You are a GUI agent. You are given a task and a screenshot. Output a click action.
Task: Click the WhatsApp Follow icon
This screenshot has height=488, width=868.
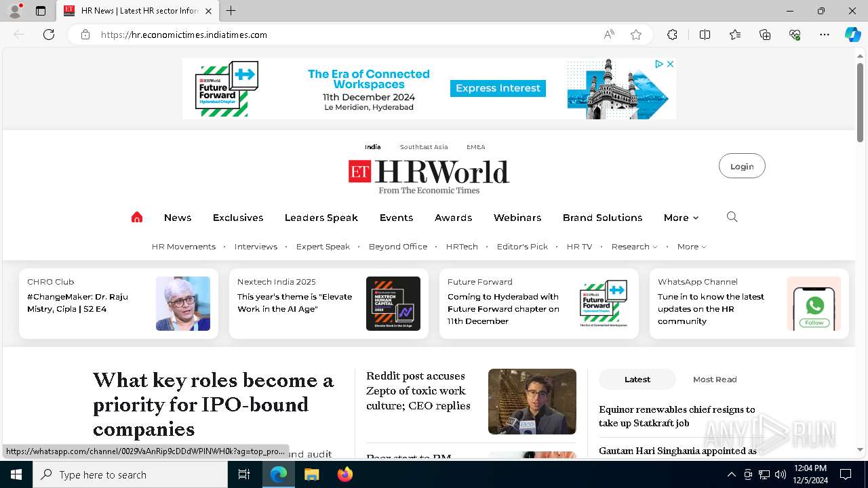814,304
